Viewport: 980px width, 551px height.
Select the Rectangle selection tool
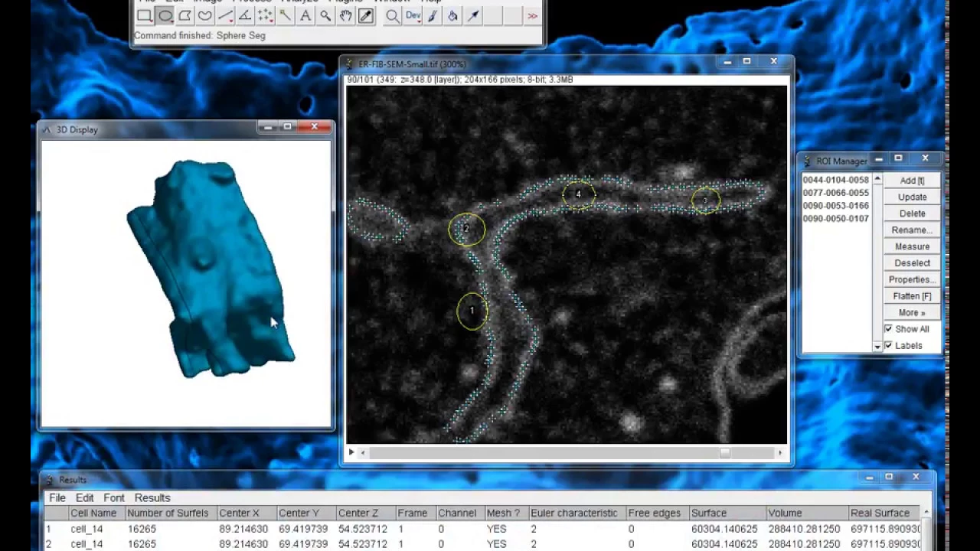tap(145, 15)
